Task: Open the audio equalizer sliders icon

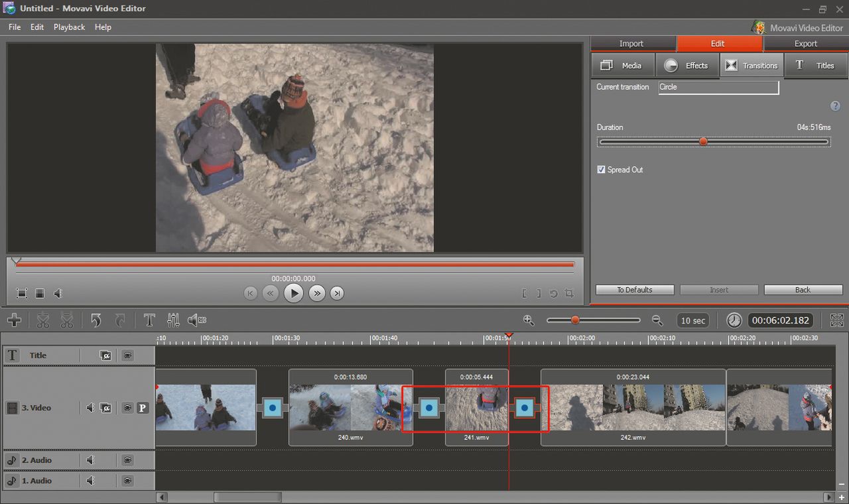Action: 173,321
